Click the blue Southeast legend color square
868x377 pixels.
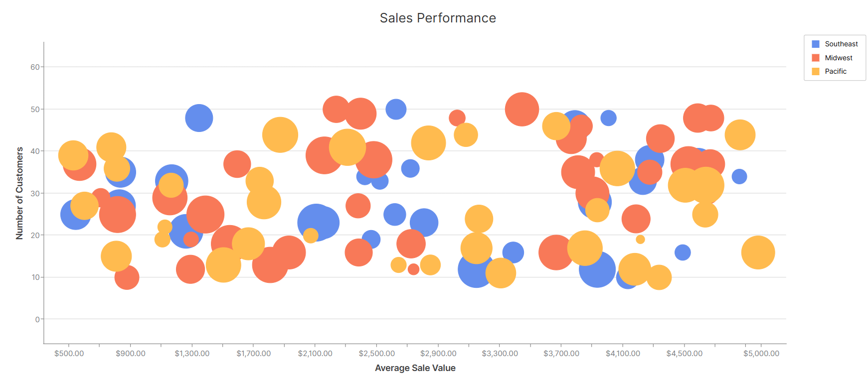(816, 44)
